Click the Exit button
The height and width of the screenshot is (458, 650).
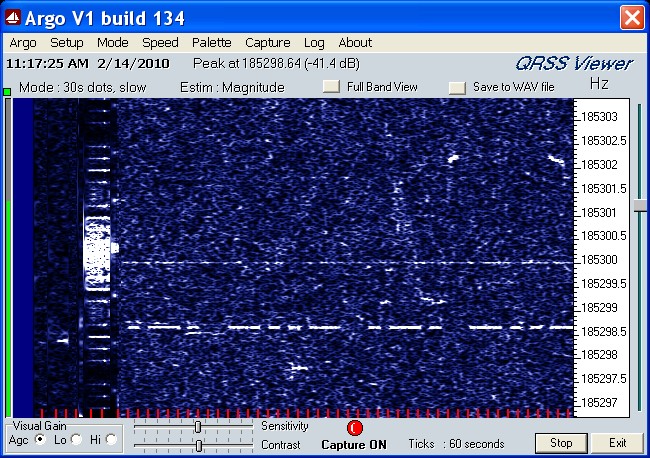click(x=618, y=443)
